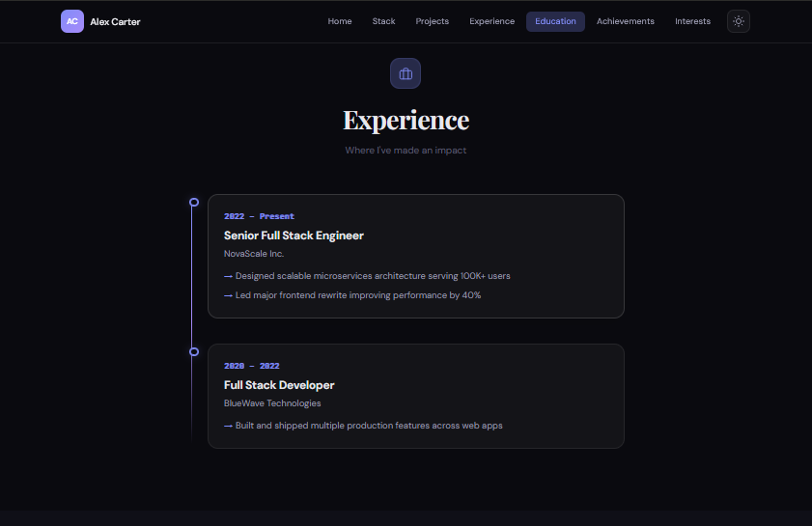812x526 pixels.
Task: Click the BlueWave Technologies company name
Action: (272, 403)
